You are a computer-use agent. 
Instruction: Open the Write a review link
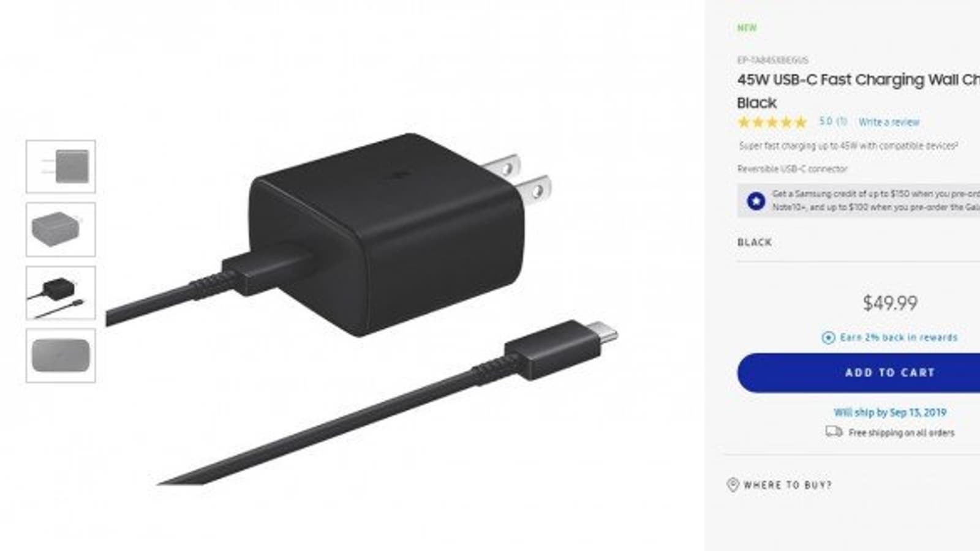pos(889,122)
